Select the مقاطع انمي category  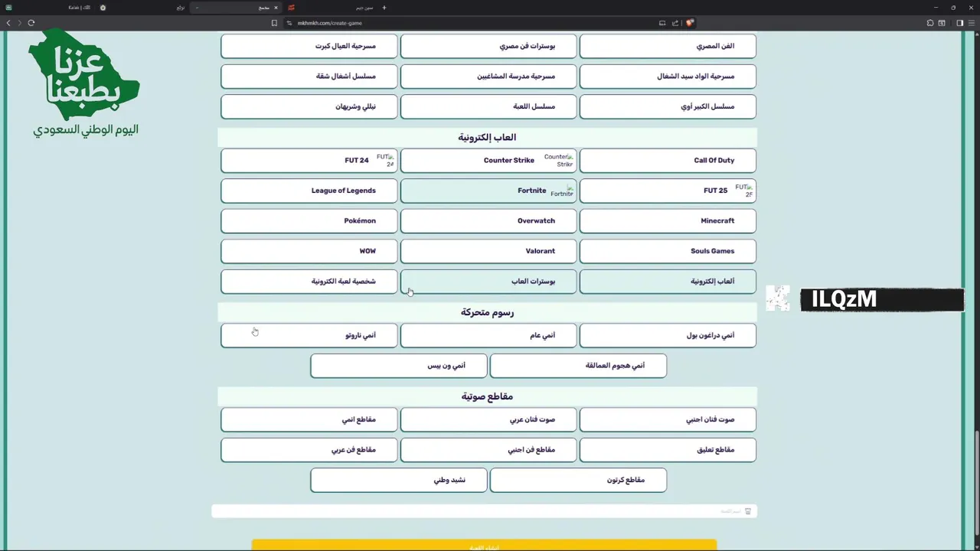point(309,419)
